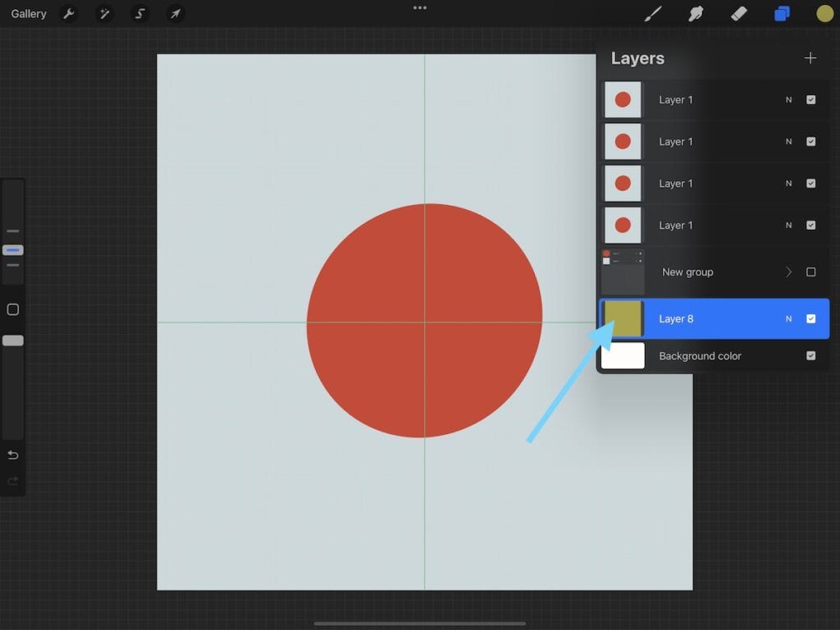840x630 pixels.
Task: Add a new layer with plus icon
Action: pos(810,58)
